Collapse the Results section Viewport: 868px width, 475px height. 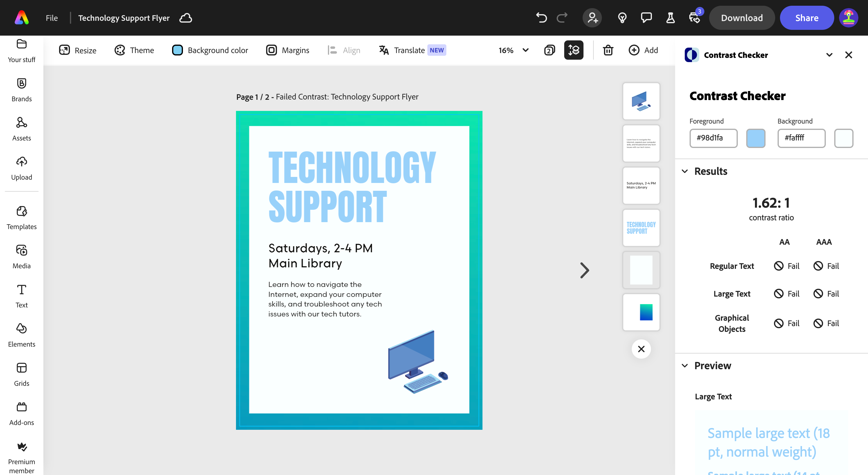[685, 171]
